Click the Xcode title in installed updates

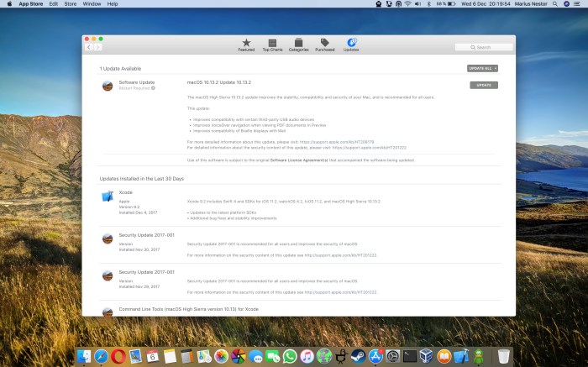pos(126,192)
